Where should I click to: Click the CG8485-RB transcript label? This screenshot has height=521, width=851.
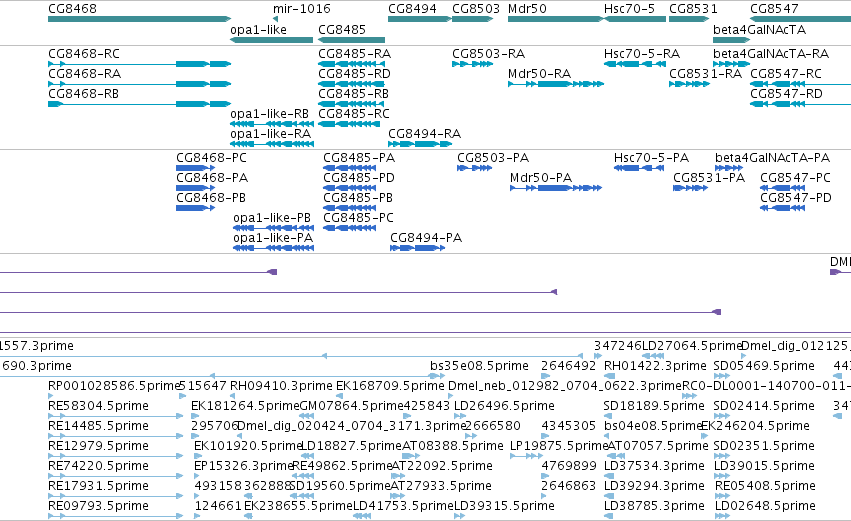tap(353, 94)
